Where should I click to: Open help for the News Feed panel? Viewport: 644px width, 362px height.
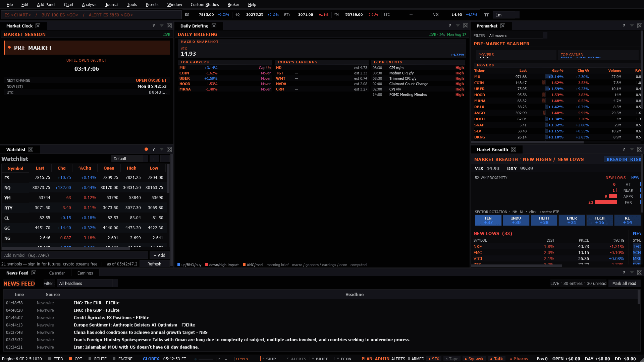[x=624, y=273]
